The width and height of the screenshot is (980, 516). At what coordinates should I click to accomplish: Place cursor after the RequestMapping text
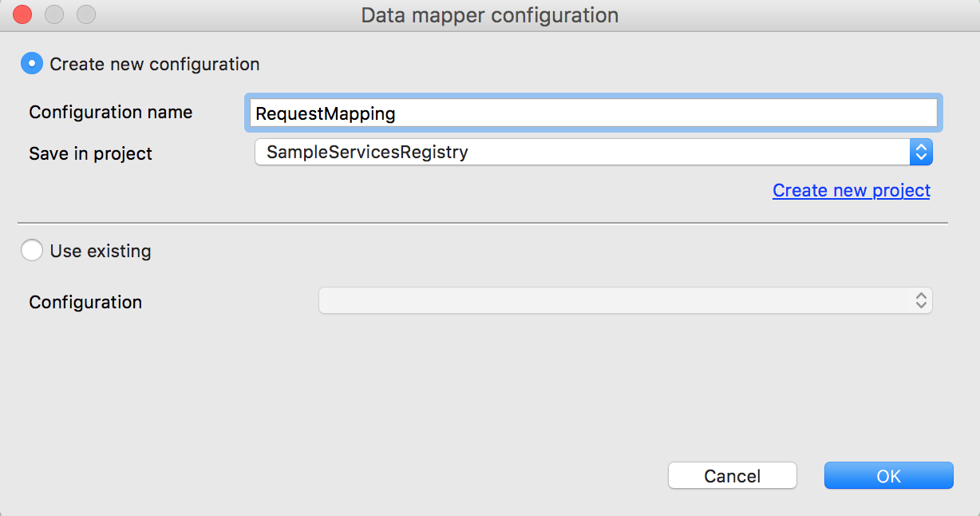pos(397,113)
